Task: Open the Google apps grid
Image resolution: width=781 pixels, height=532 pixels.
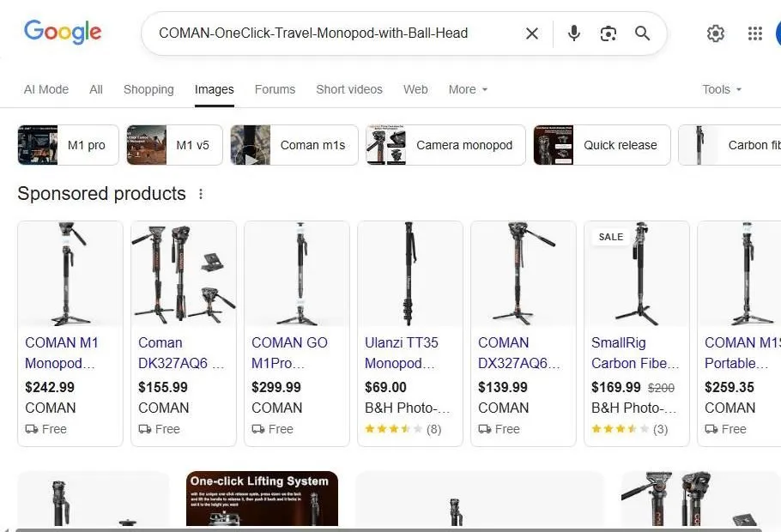Action: point(754,33)
